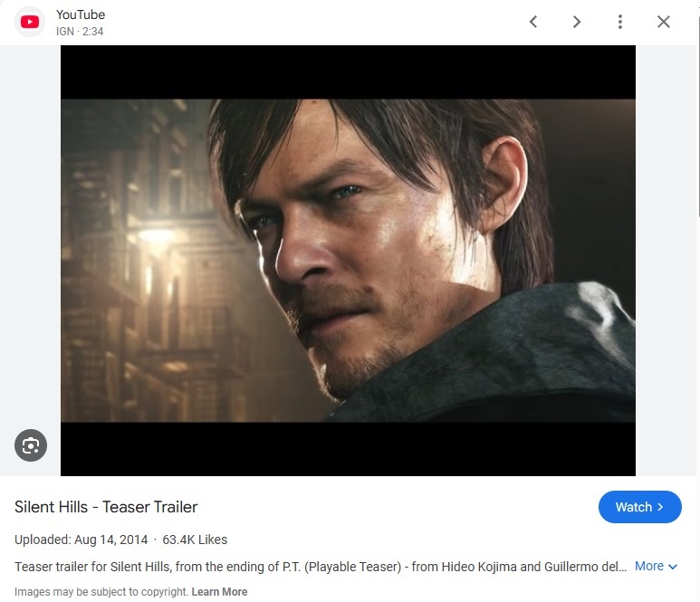Close the image preview panel
The height and width of the screenshot is (602, 700).
click(664, 22)
